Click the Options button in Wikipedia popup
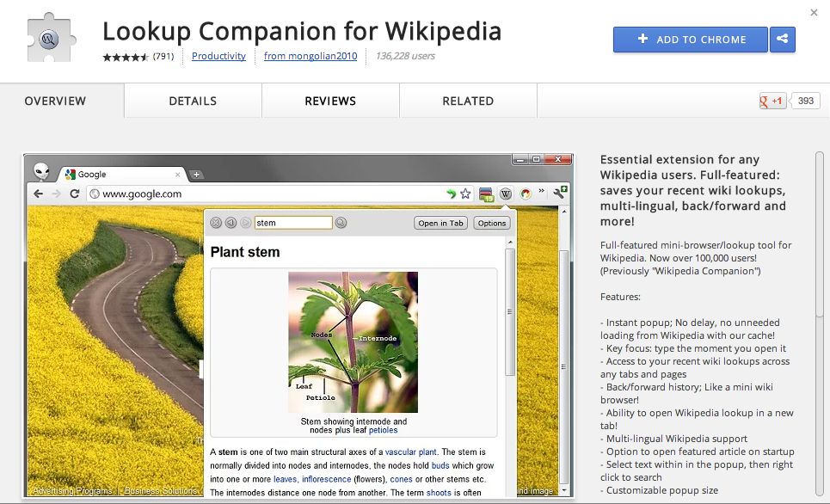830x504 pixels. point(492,223)
